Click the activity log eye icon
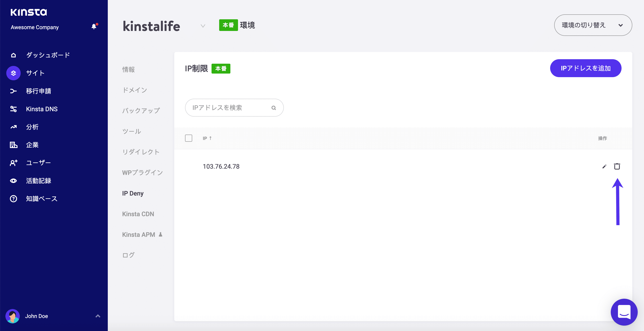 [x=13, y=181]
